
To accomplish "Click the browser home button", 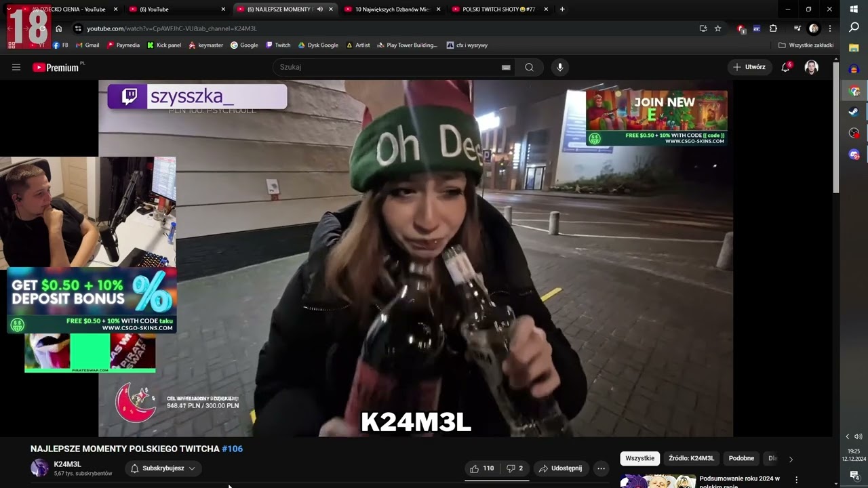I will [59, 28].
